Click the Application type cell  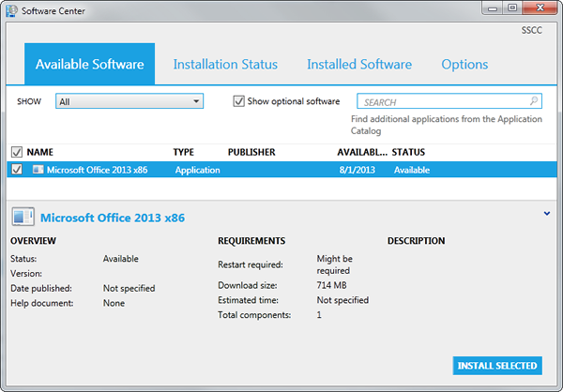click(197, 170)
